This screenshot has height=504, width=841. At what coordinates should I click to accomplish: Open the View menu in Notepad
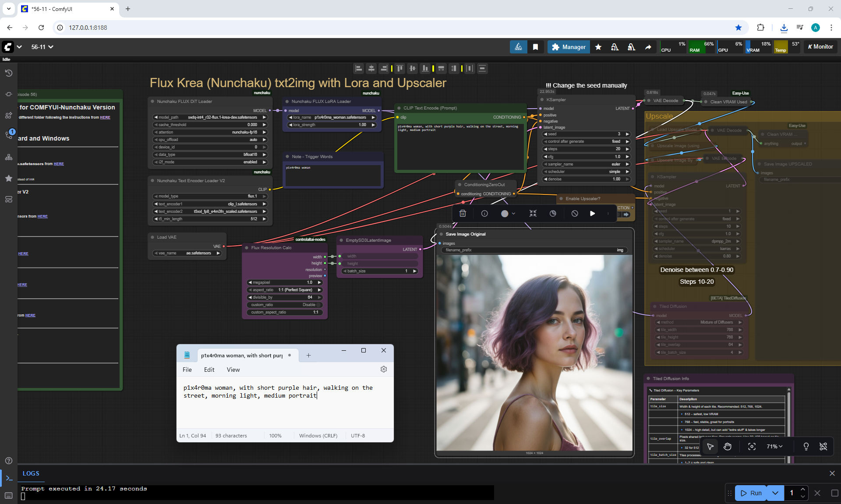(233, 370)
